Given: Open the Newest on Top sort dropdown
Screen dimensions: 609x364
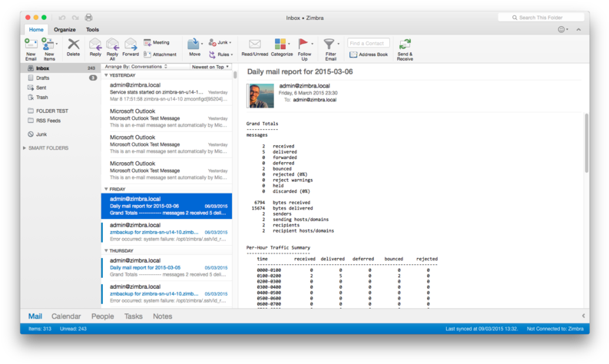Looking at the screenshot, I should [x=210, y=67].
